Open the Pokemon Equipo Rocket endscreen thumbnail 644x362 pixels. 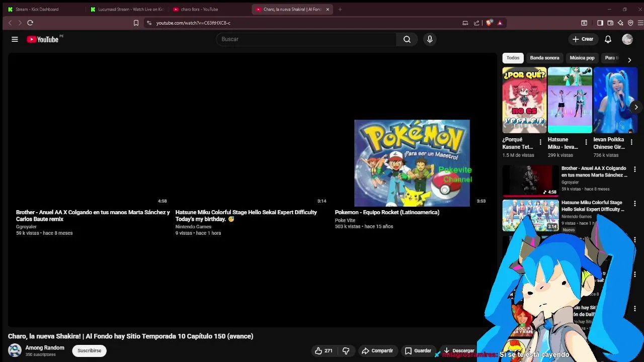click(x=412, y=163)
